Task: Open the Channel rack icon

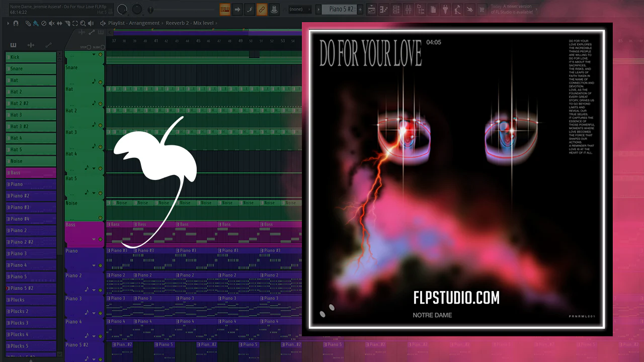Action: pyautogui.click(x=396, y=9)
